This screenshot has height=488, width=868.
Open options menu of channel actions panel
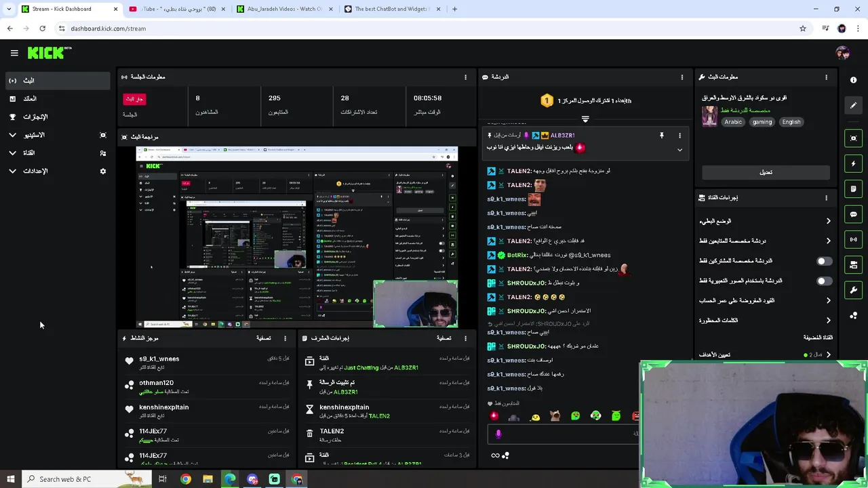click(x=826, y=198)
